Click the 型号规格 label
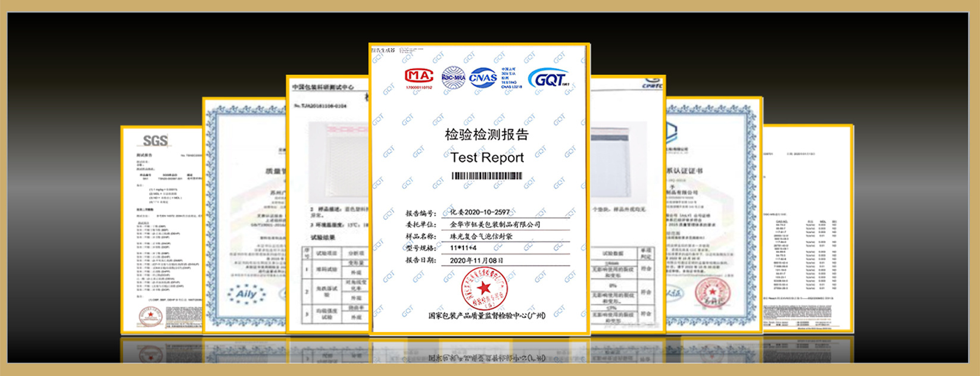 (x=421, y=249)
